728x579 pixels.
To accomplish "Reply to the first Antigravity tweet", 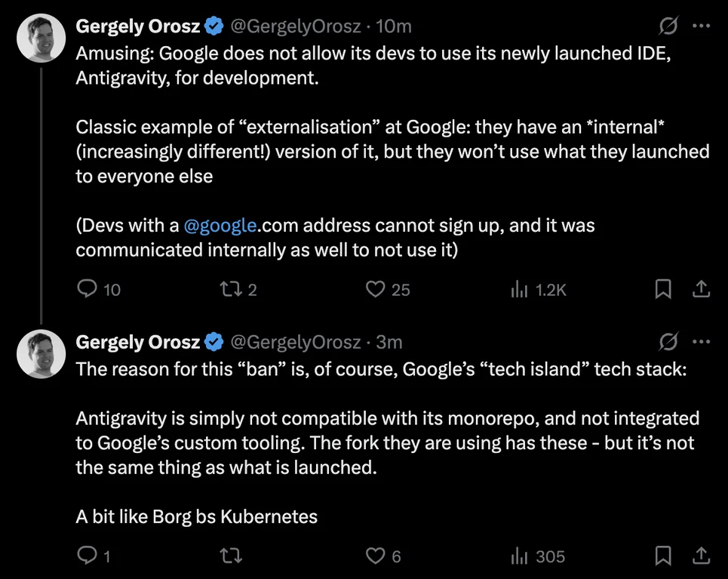I will click(89, 289).
